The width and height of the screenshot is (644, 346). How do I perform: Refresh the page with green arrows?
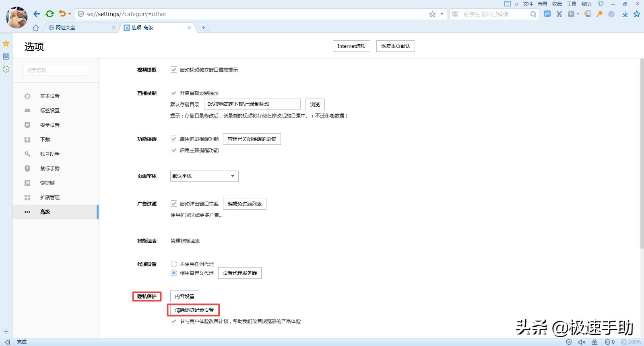tap(50, 14)
